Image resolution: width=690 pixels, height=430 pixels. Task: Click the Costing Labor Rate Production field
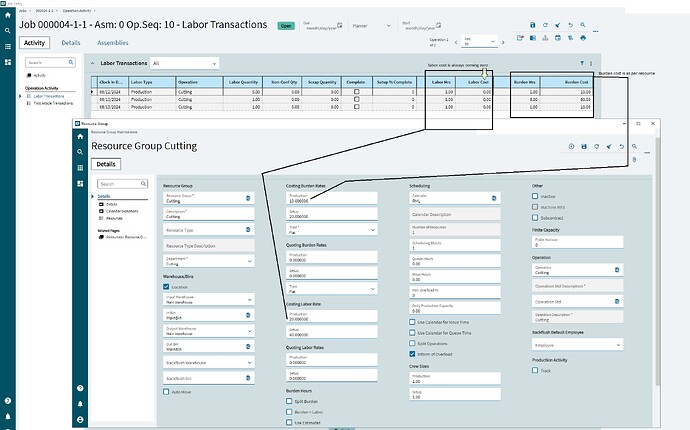332,316
